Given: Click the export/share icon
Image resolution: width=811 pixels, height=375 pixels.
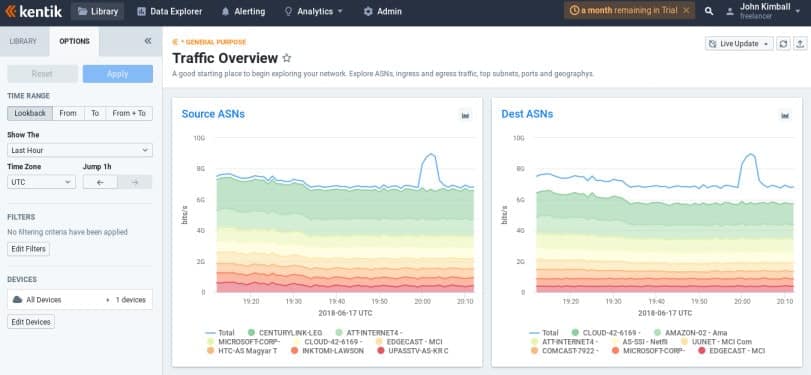Looking at the screenshot, I should coord(801,43).
